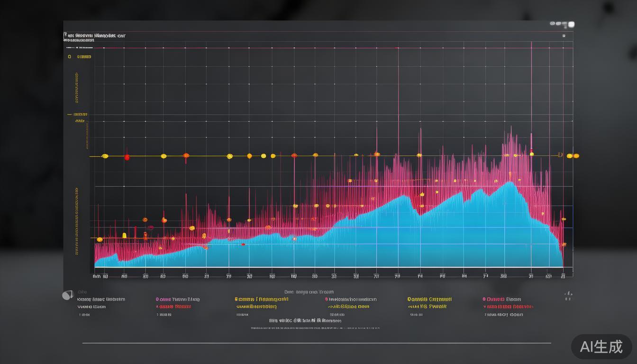This screenshot has height=364, width=637.
Task: Select the red marker on the yellow threshold line
Action: tap(127, 157)
